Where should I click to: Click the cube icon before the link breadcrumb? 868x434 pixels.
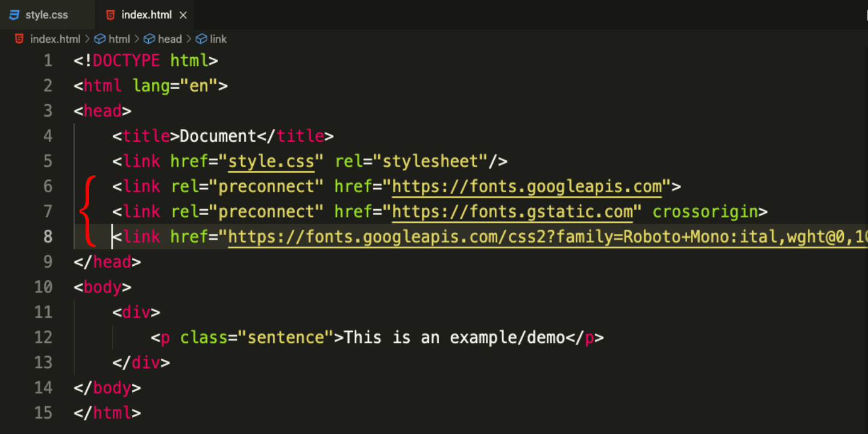point(201,39)
